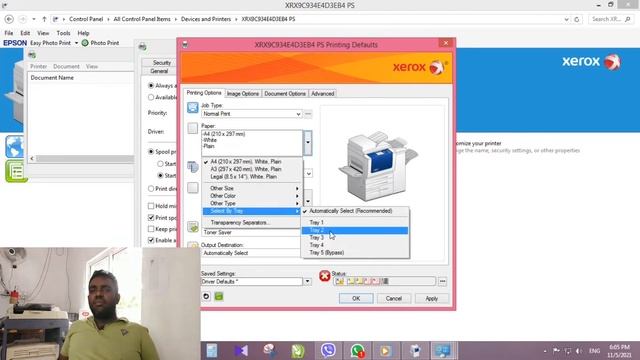Click the revert defaults circular arrow icon
The height and width of the screenshot is (360, 640).
pos(206,296)
